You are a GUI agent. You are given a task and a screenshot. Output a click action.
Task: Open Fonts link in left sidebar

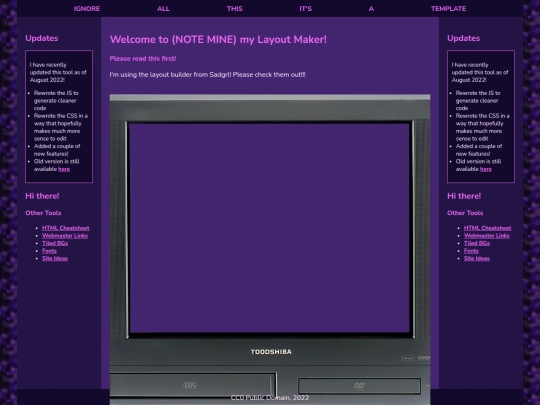click(x=49, y=251)
